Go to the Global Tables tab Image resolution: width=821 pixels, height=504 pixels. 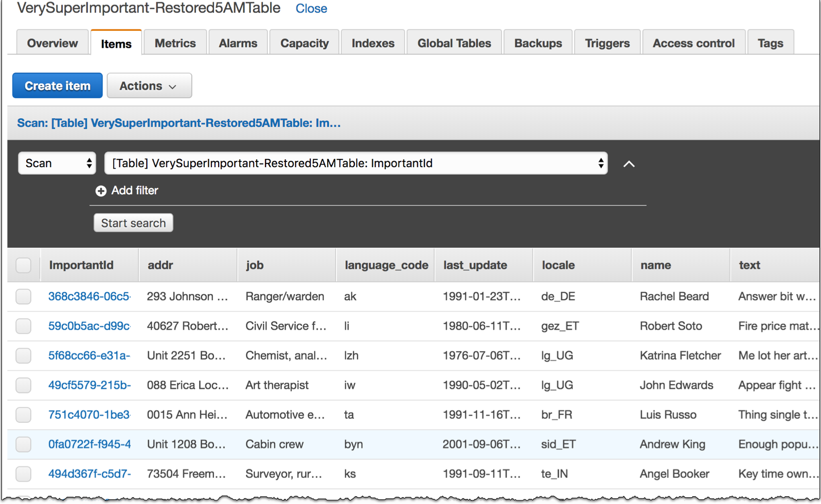pyautogui.click(x=454, y=43)
